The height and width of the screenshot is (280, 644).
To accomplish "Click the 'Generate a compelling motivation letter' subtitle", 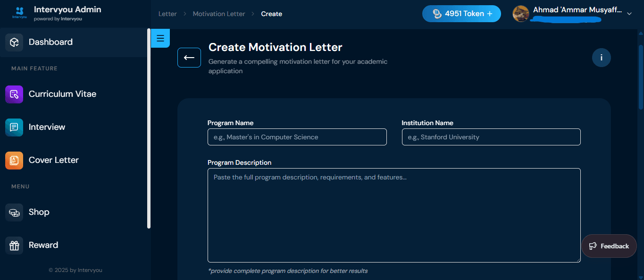I will click(298, 66).
